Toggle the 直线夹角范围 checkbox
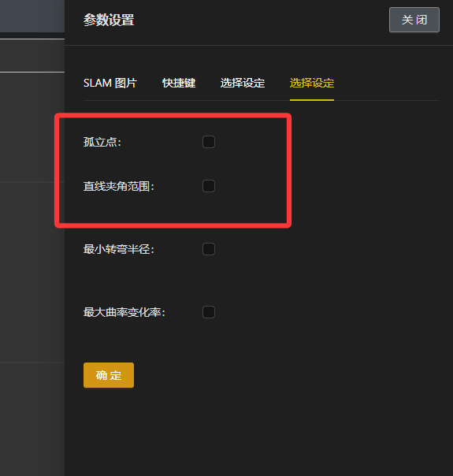The image size is (453, 476). [x=209, y=186]
